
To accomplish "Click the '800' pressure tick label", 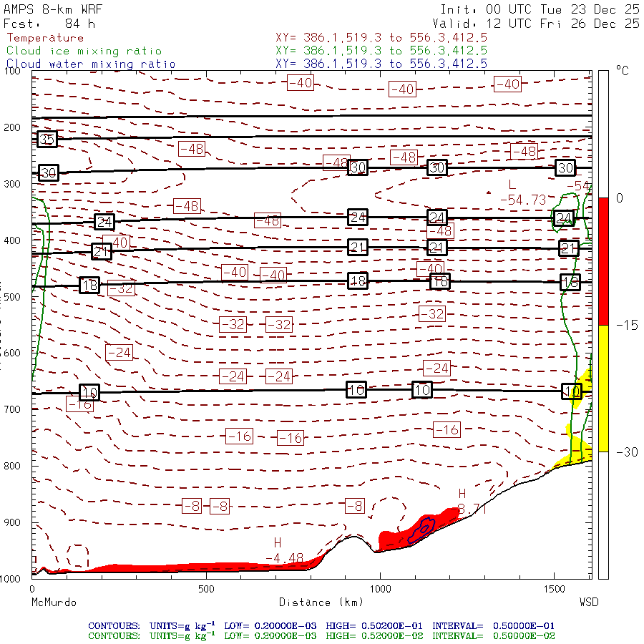I will point(12,466).
